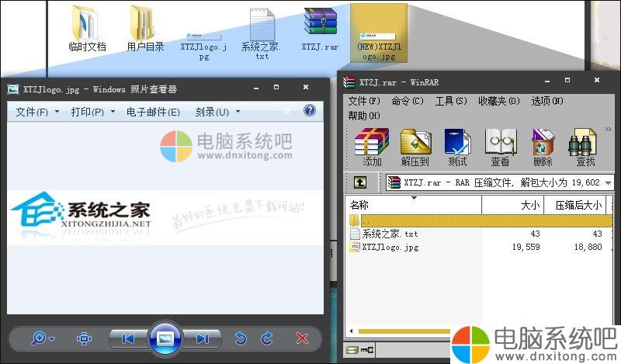Screen dimensions: 621x364
Task: Click the actual size / fit to window icon
Action: [84, 338]
